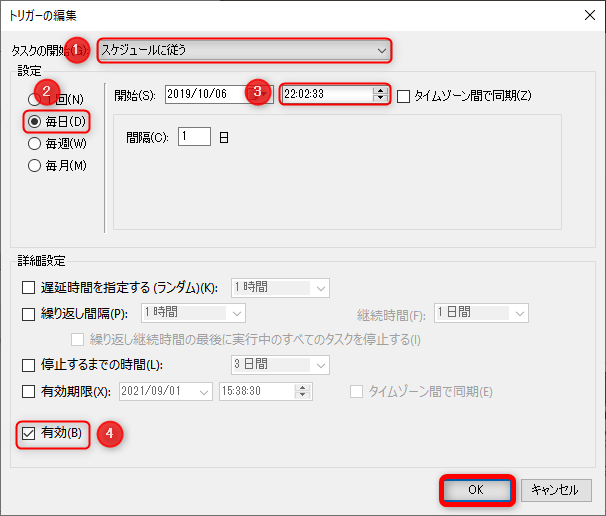606x516 pixels.
Task: Toggle start タイムゾーン間で同期(Z) checkbox
Action: [403, 96]
